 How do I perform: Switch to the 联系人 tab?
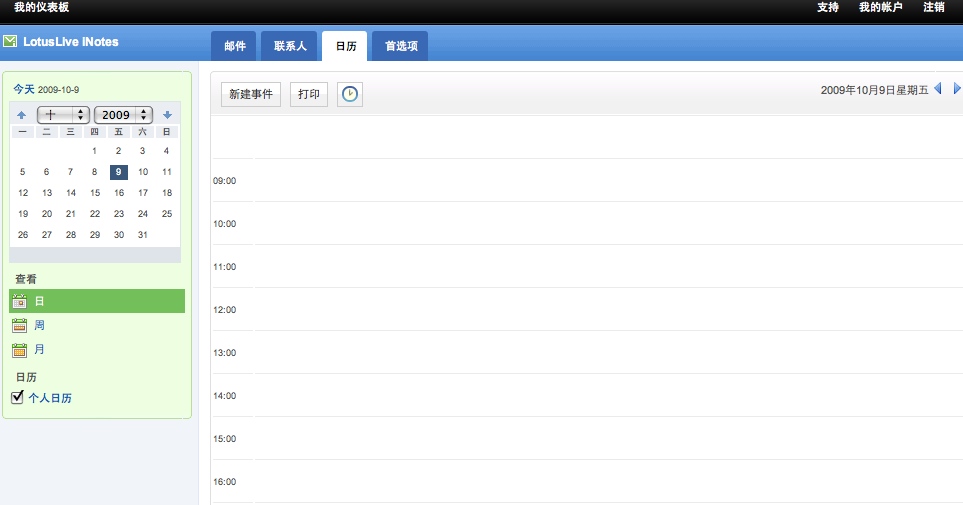pyautogui.click(x=289, y=46)
